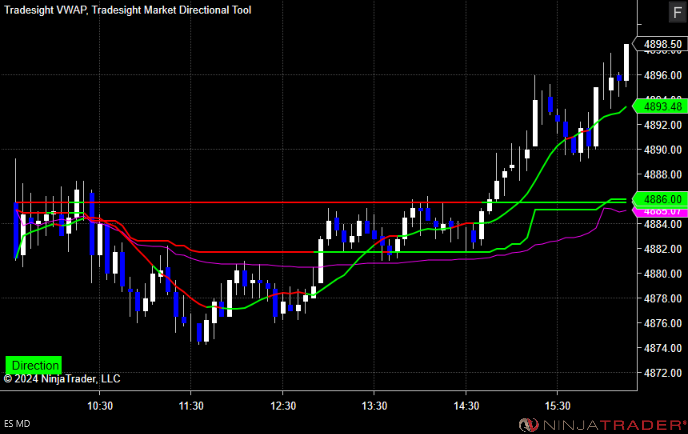Click the 12:30 time axis label

coord(283,406)
